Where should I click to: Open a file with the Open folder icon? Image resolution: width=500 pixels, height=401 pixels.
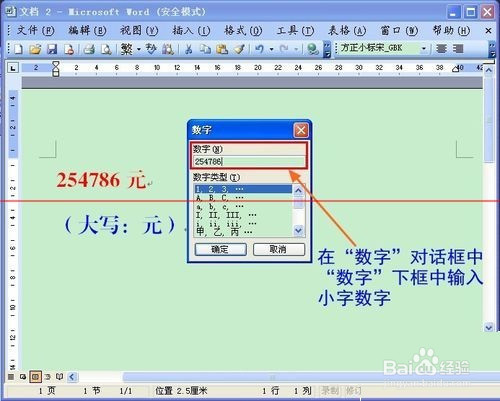pyautogui.click(x=35, y=49)
